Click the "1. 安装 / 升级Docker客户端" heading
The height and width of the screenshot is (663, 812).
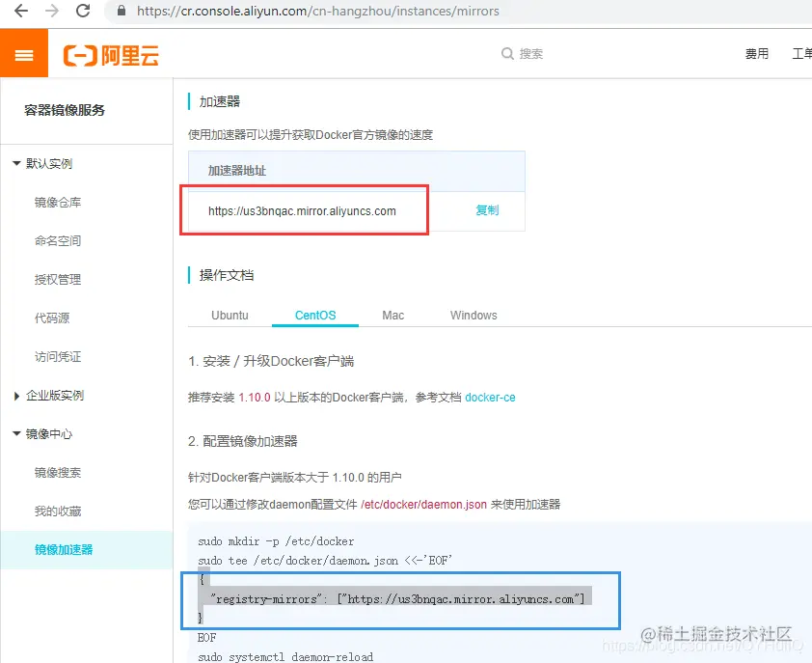tap(271, 361)
